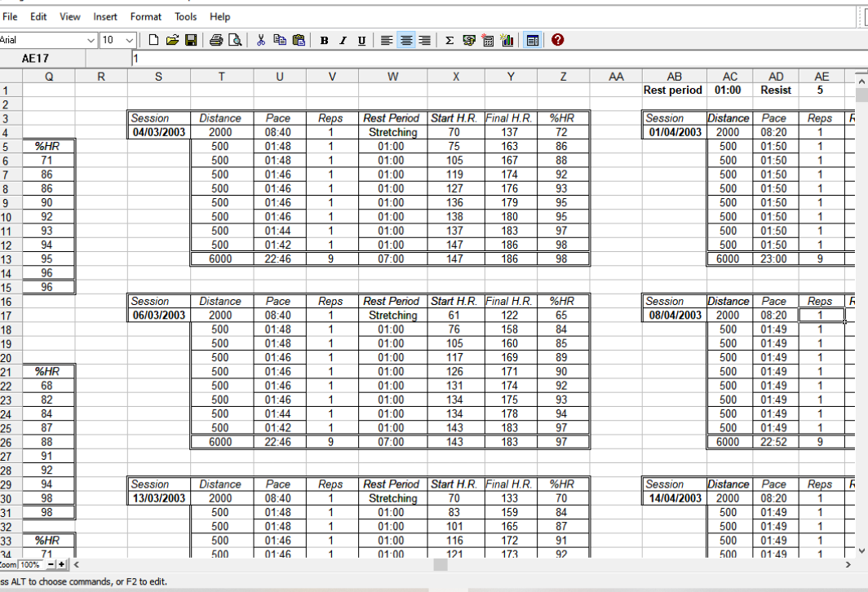Open file using the folder icon
This screenshot has height=592, width=868.
(172, 40)
